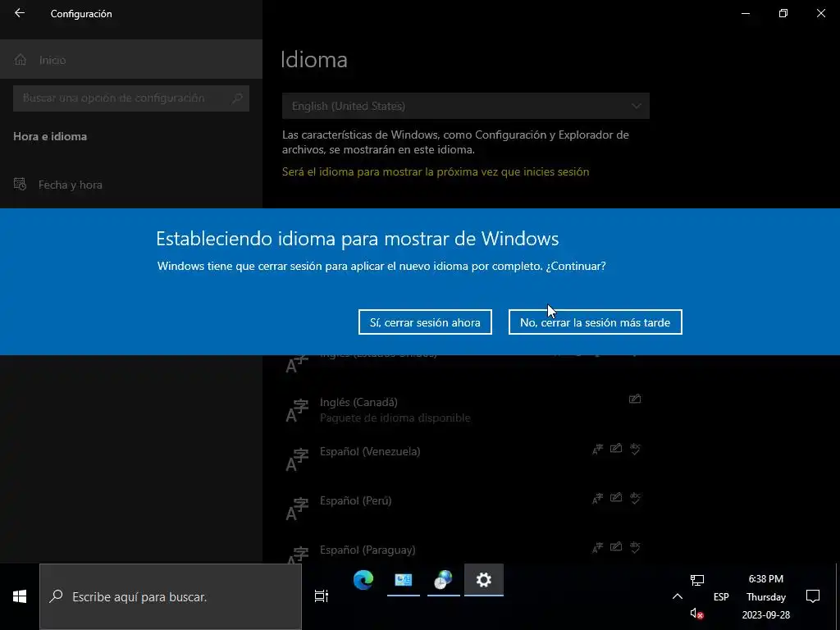Viewport: 840px width, 630px height.
Task: Expand the English (United States) language dropdown
Action: click(x=466, y=106)
